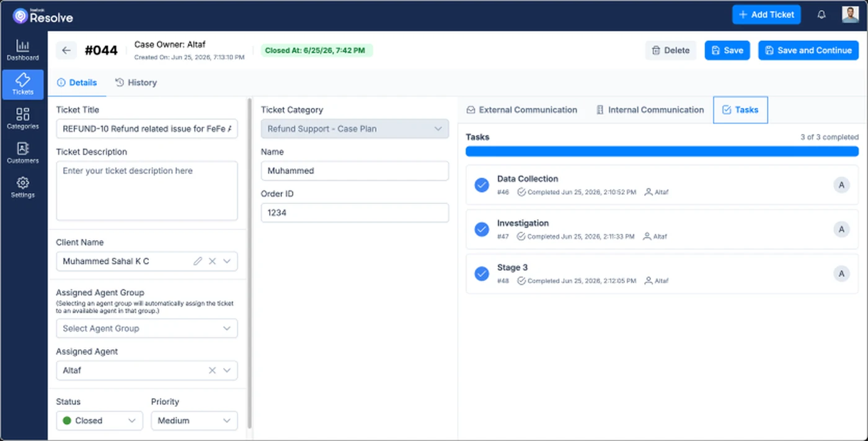Image resolution: width=868 pixels, height=441 pixels.
Task: Click the Save button
Action: (727, 50)
